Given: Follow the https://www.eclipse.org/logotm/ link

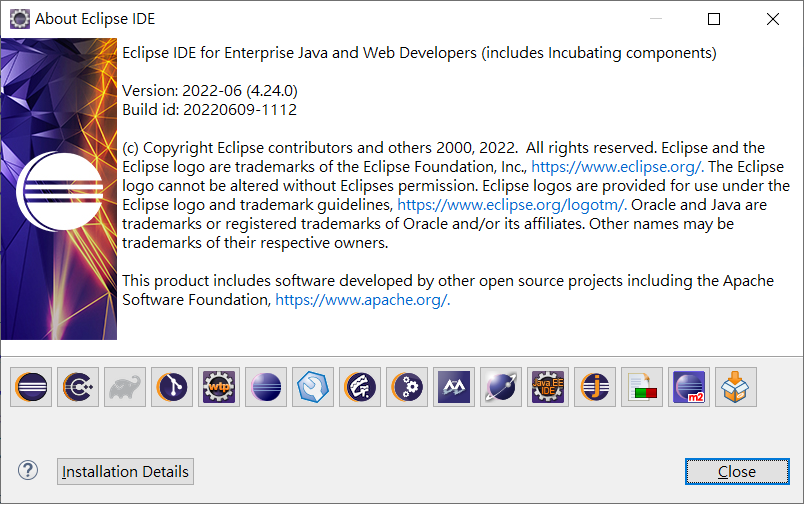Looking at the screenshot, I should click(511, 205).
